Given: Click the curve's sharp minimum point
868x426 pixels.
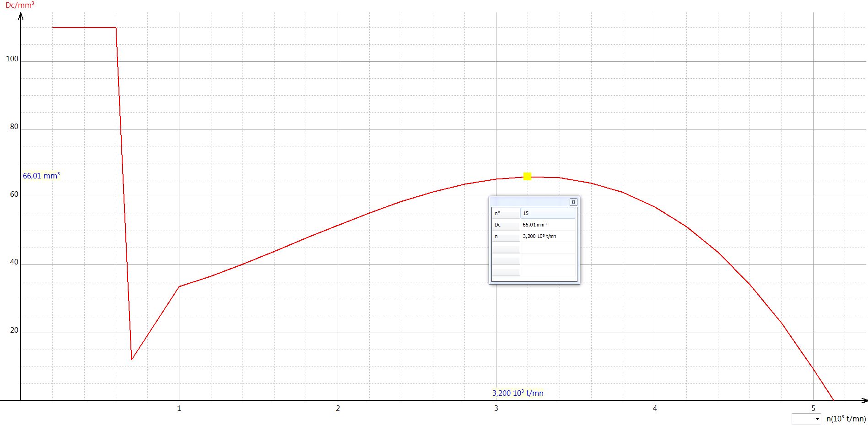Looking at the screenshot, I should coord(132,359).
